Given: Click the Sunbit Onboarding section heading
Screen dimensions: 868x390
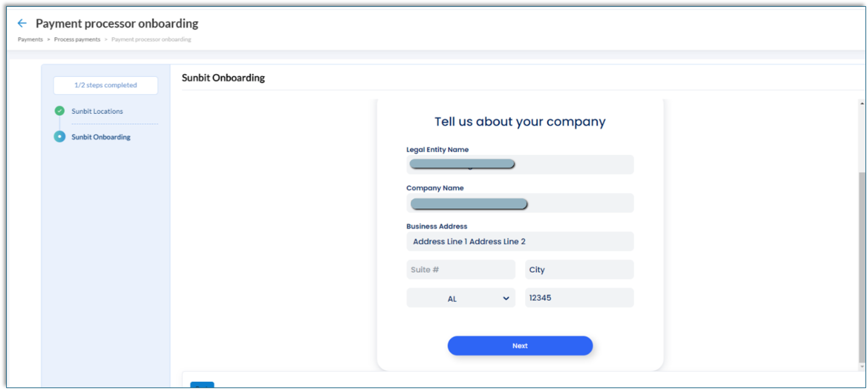Looking at the screenshot, I should pos(223,78).
